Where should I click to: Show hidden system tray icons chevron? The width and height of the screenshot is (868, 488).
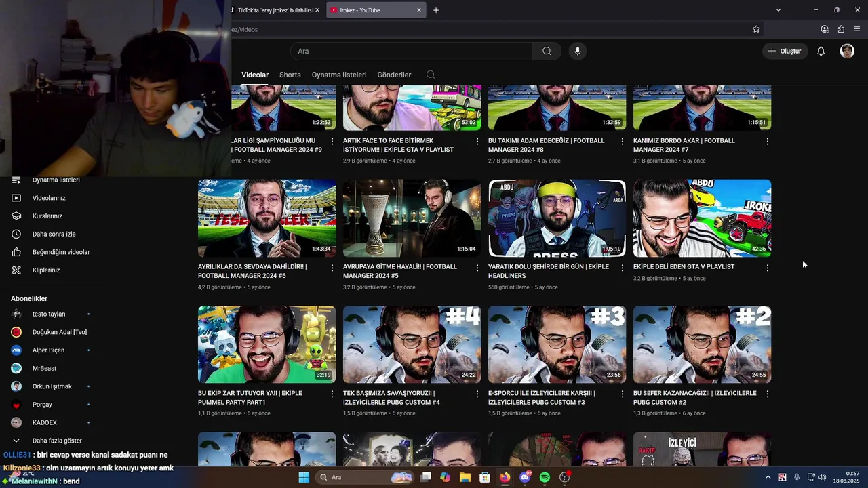pyautogui.click(x=768, y=477)
